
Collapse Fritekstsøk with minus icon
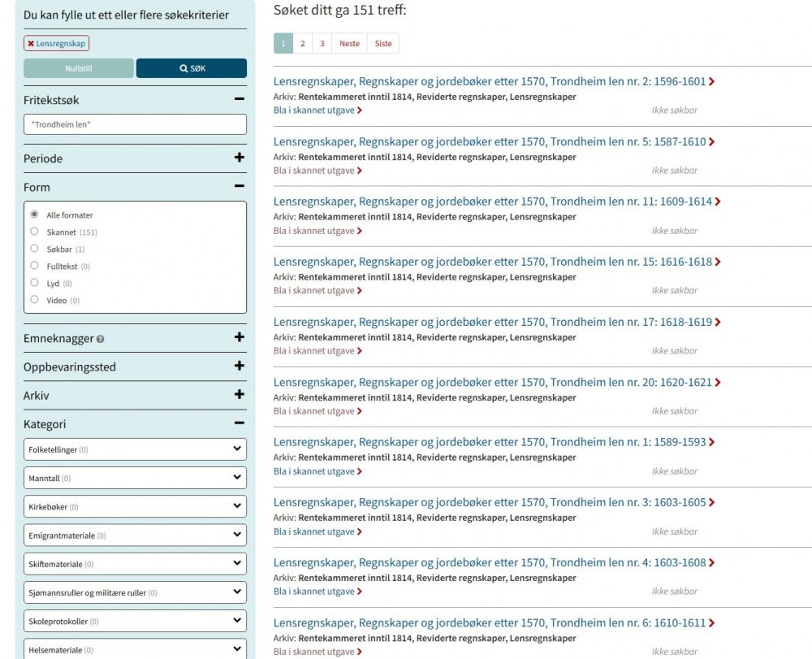point(239,99)
